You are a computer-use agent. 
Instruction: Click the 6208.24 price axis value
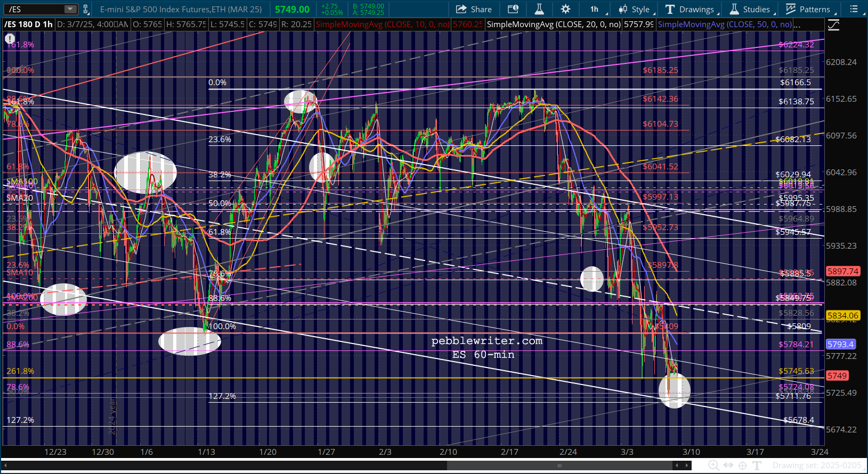pyautogui.click(x=841, y=62)
